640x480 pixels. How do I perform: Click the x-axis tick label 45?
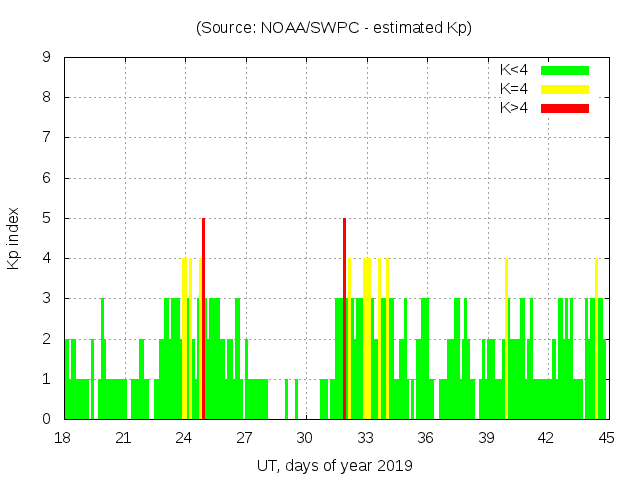tap(607, 438)
